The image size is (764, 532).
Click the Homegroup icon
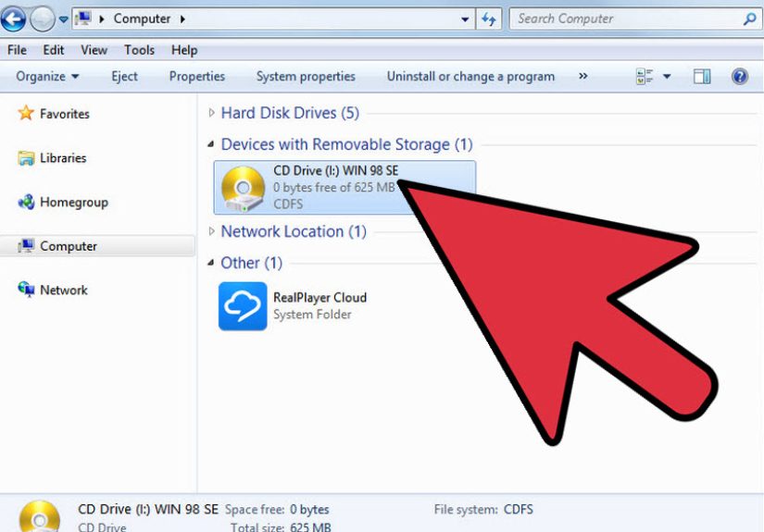(x=26, y=202)
